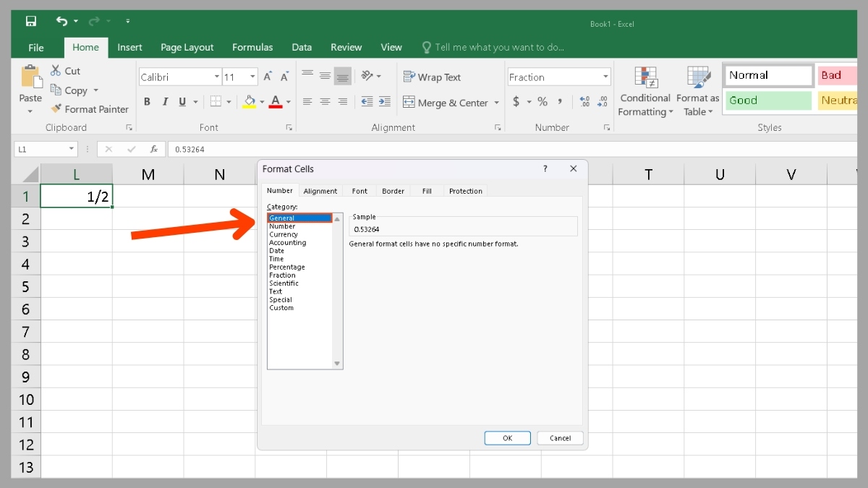The height and width of the screenshot is (488, 868).
Task: Click Increase Decimal icon
Action: 584,102
